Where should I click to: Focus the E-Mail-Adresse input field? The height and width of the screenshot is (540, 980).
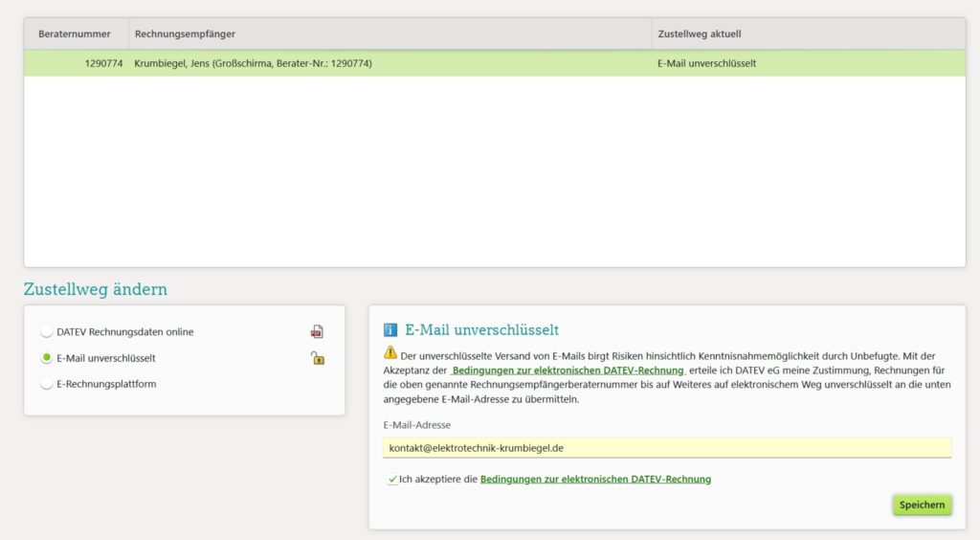coord(666,448)
